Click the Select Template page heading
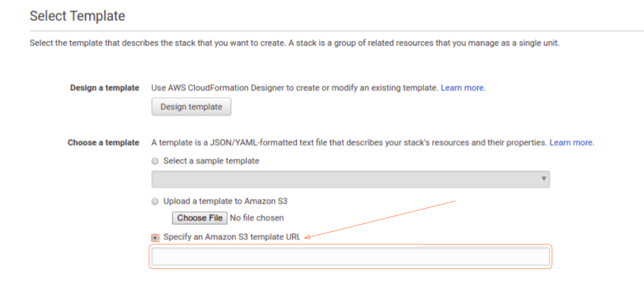This screenshot has height=293, width=644. (x=77, y=16)
